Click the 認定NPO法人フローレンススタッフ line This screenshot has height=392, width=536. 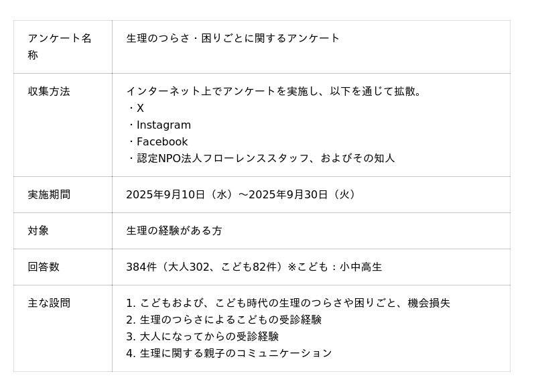pos(261,159)
